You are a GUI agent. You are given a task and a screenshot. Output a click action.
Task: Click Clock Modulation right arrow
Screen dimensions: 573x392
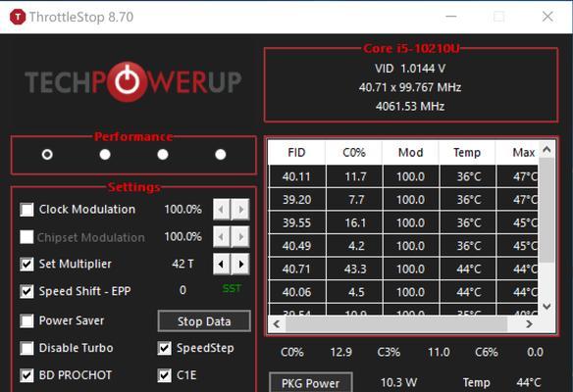(240, 210)
